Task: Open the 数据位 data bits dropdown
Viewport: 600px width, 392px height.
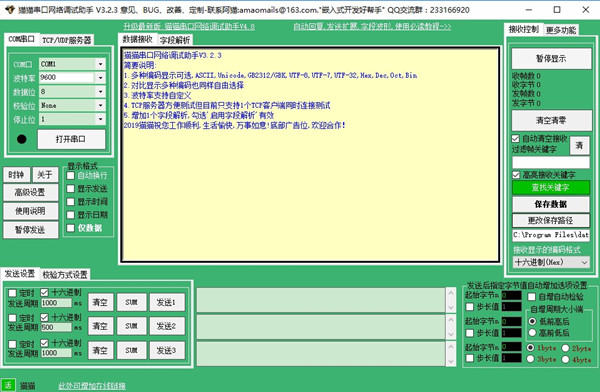Action: tap(100, 91)
